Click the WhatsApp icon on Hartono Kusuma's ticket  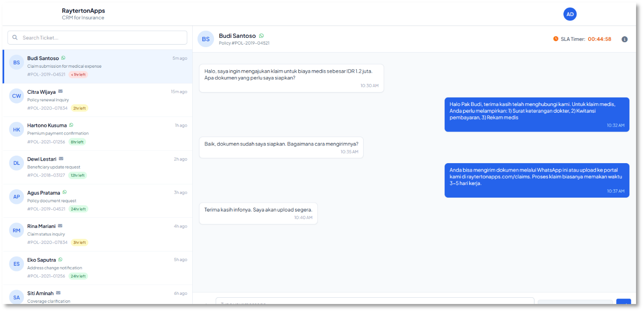pyautogui.click(x=71, y=125)
